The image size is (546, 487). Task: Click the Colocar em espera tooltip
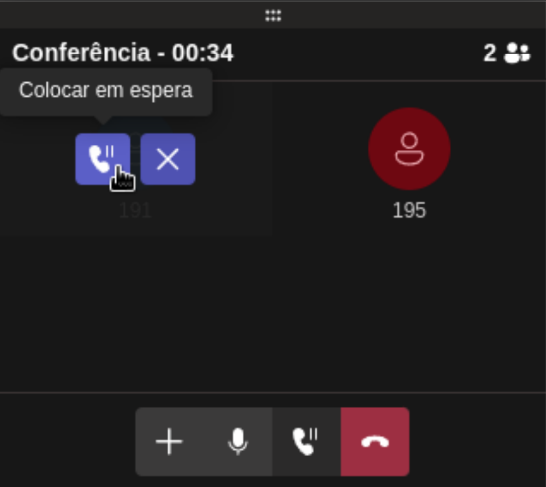point(106,92)
